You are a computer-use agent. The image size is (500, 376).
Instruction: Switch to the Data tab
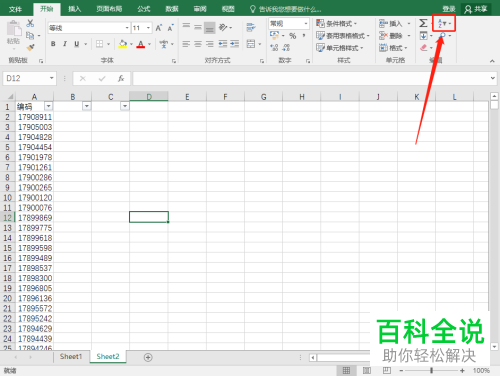coord(172,9)
